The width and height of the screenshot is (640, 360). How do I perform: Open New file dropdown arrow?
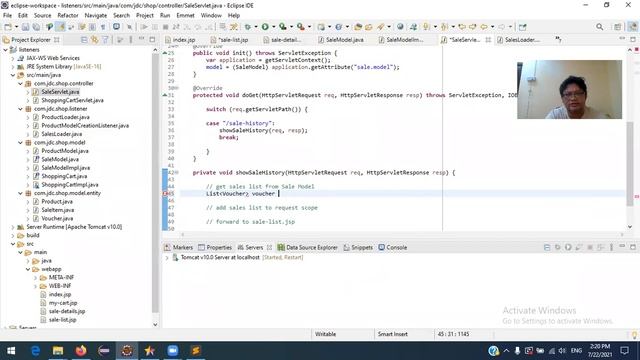pyautogui.click(x=16, y=27)
